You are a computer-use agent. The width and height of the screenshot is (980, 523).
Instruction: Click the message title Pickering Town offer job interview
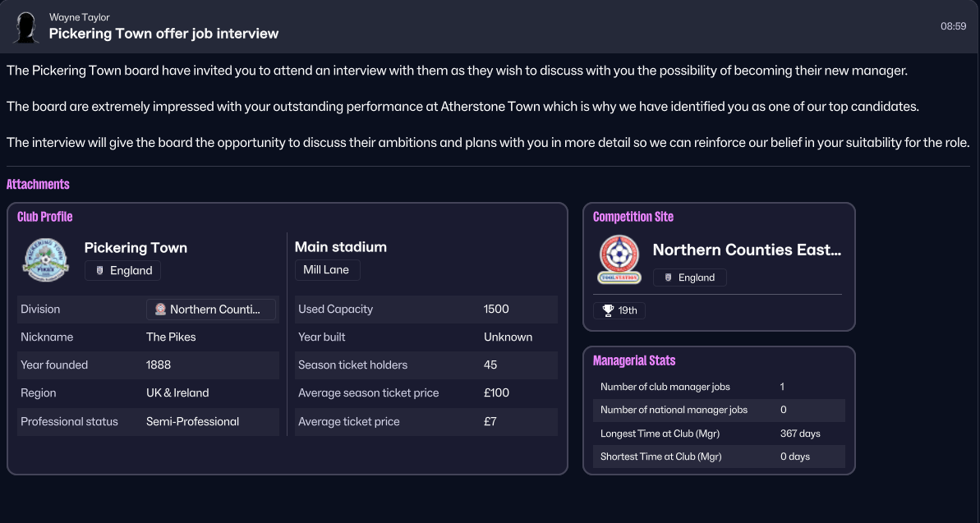163,34
